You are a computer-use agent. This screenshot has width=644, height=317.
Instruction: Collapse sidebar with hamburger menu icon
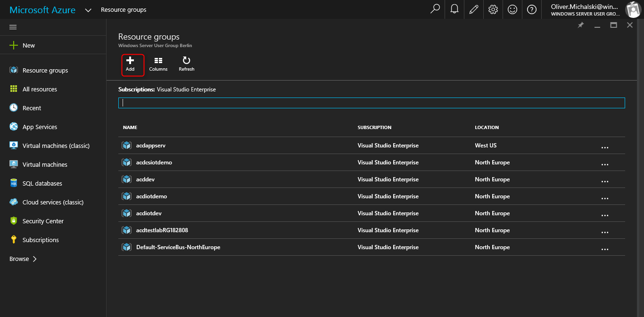13,27
